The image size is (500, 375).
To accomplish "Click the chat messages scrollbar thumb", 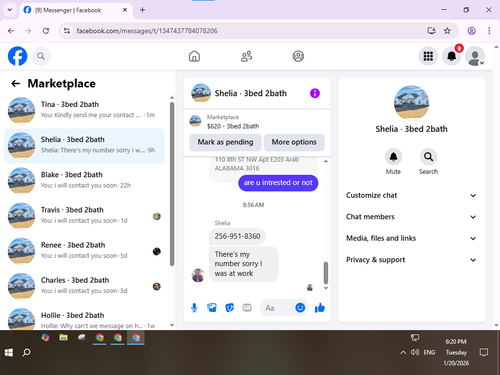I will pos(326,272).
